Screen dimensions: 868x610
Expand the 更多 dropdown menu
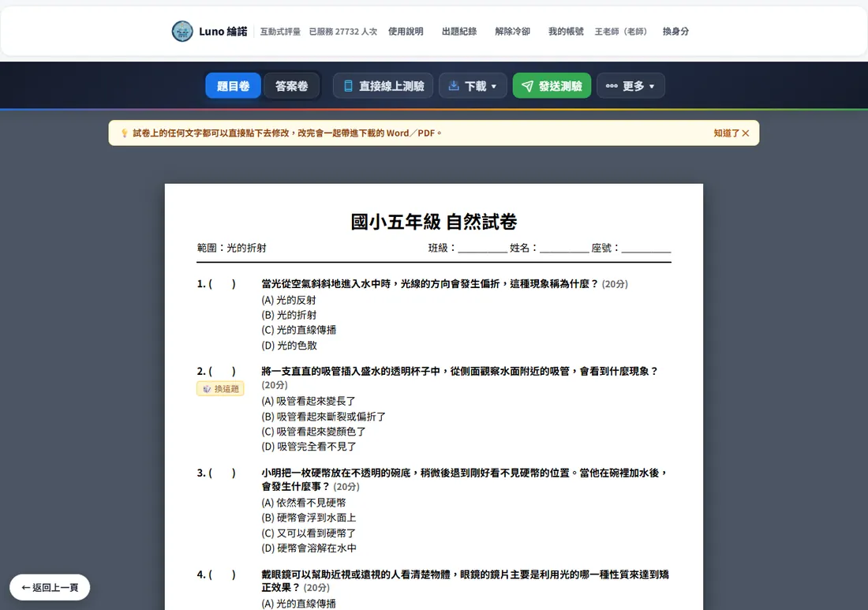click(x=630, y=86)
